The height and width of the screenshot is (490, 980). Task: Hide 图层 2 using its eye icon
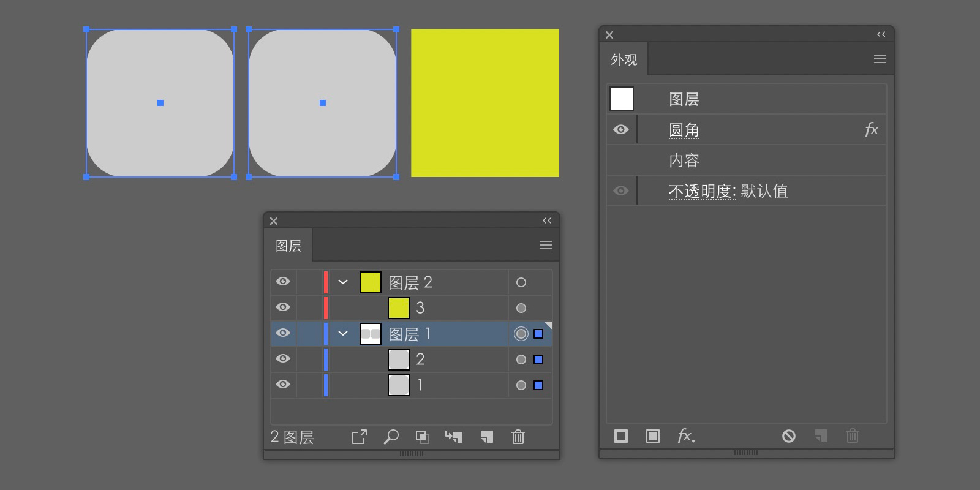(283, 282)
